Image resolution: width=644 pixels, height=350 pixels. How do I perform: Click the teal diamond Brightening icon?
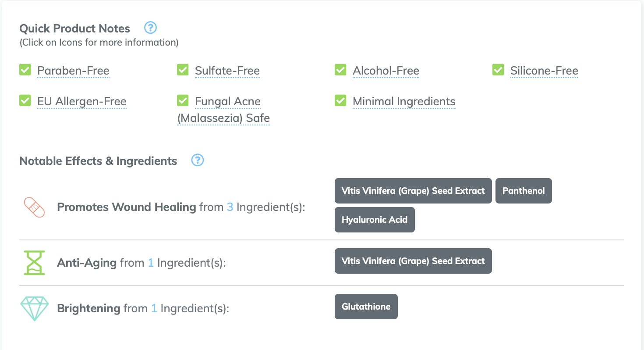pos(35,308)
